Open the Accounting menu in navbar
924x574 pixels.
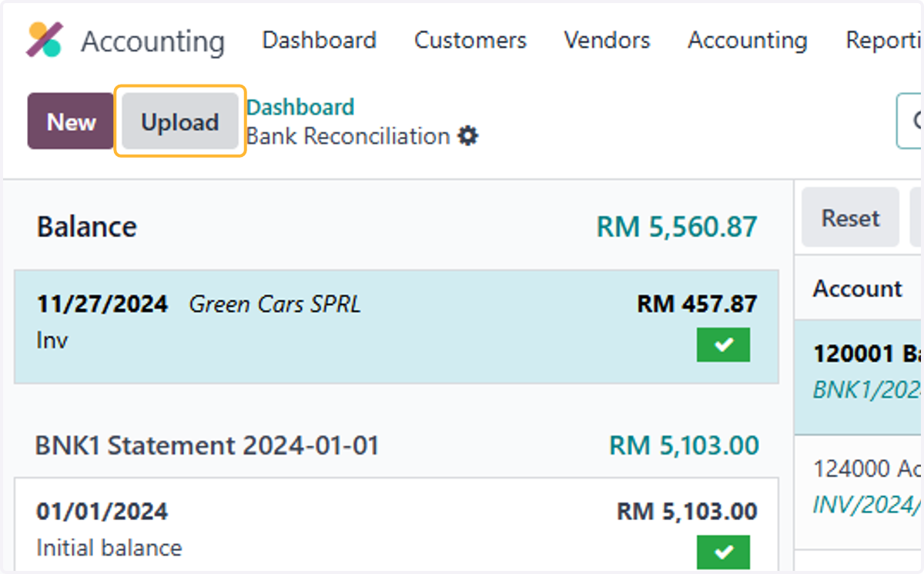(748, 40)
